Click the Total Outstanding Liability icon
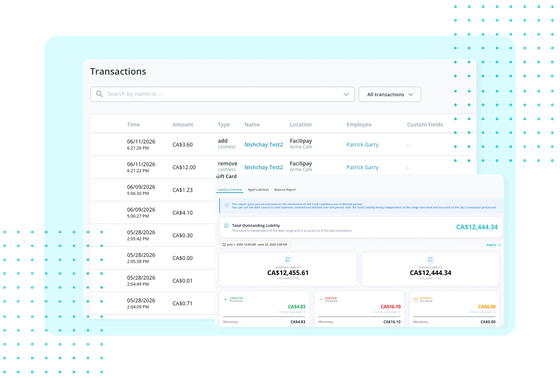Viewport: 560px width, 378px height. click(x=226, y=226)
